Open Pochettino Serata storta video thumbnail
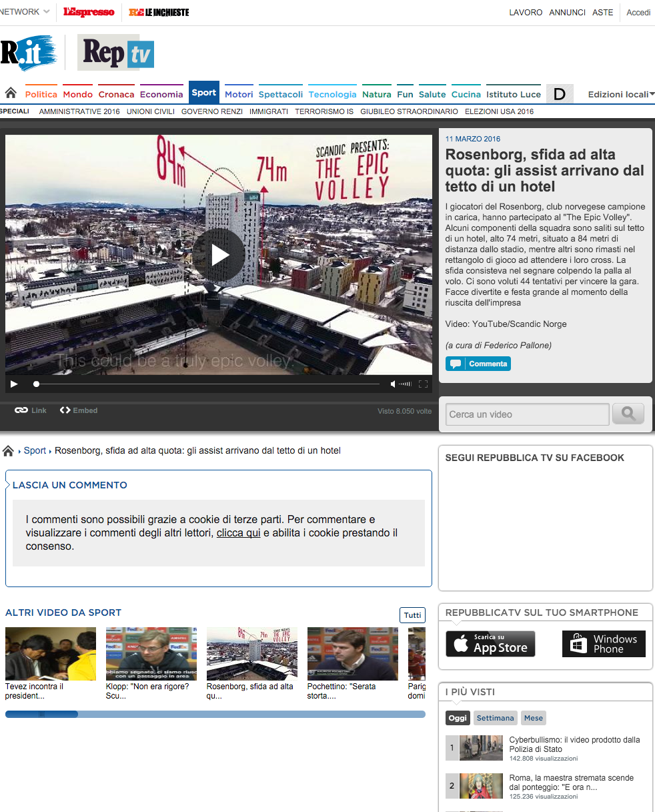 point(353,654)
